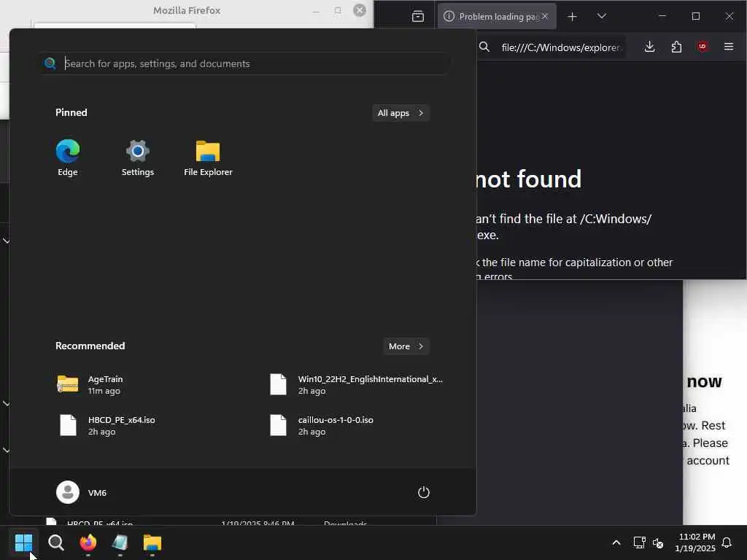The width and height of the screenshot is (747, 560).
Task: Click the Windows Start button
Action: pos(23,542)
